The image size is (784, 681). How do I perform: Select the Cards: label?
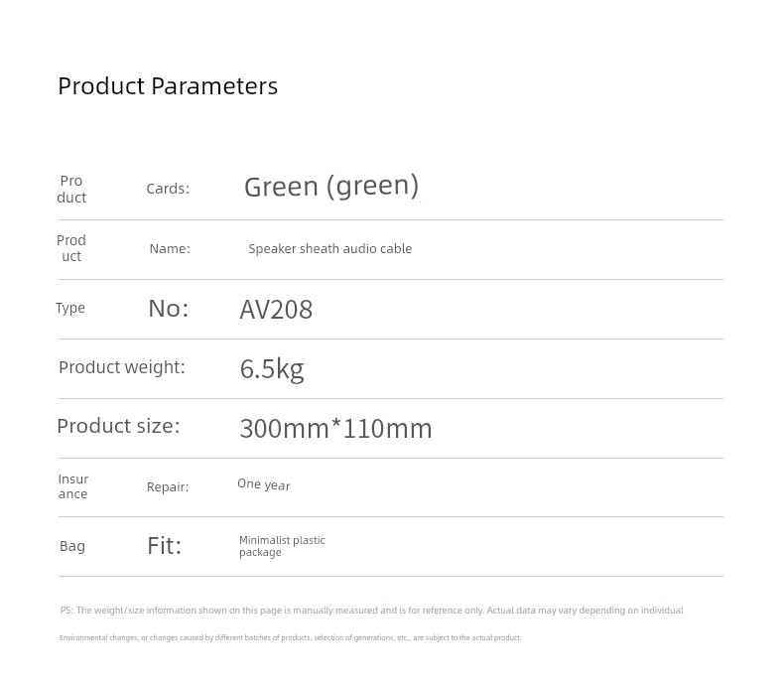tap(168, 189)
